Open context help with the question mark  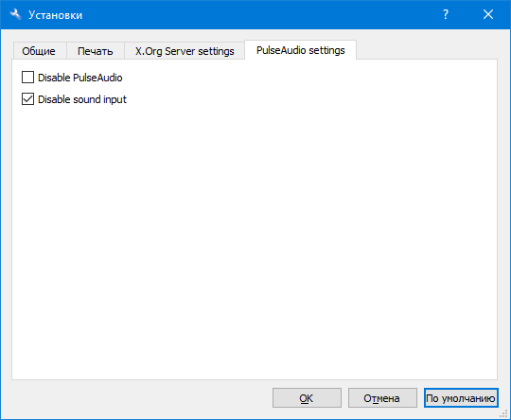446,15
